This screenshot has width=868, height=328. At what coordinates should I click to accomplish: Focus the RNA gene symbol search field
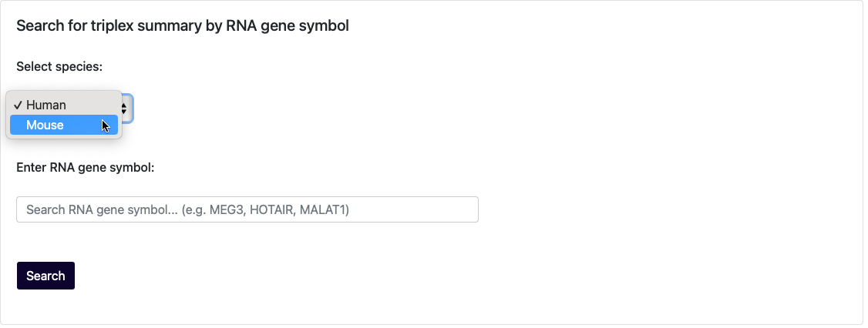pos(247,209)
